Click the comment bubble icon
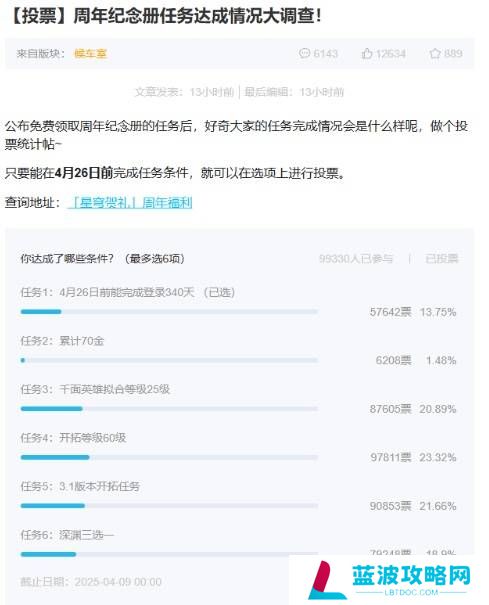Image resolution: width=489 pixels, height=605 pixels. [304, 53]
